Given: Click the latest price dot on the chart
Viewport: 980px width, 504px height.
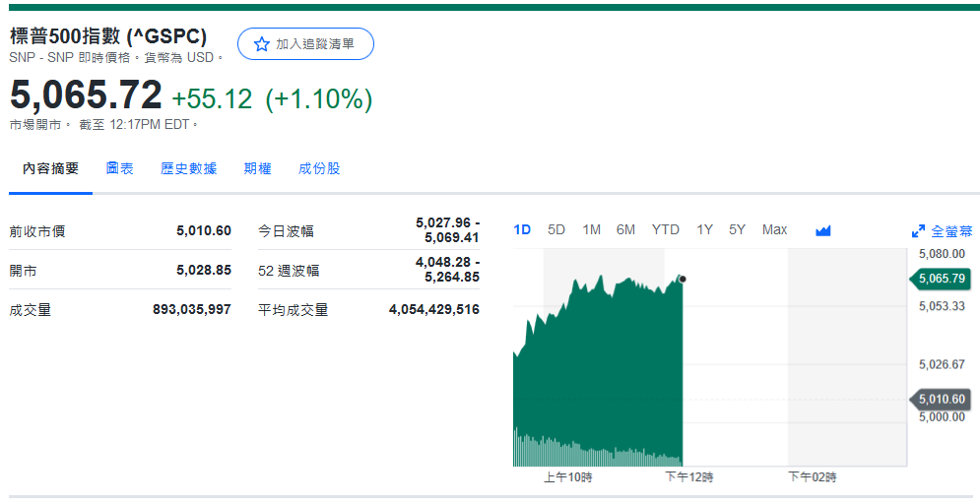Looking at the screenshot, I should (683, 279).
